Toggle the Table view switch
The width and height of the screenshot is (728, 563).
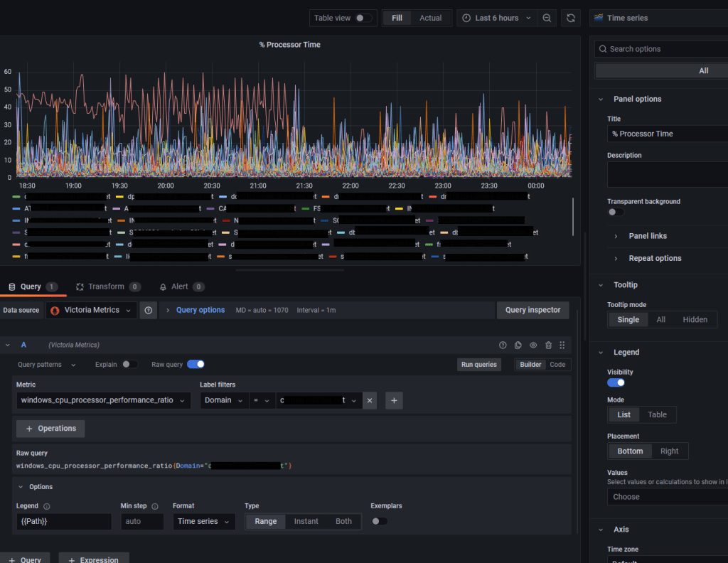coord(363,18)
